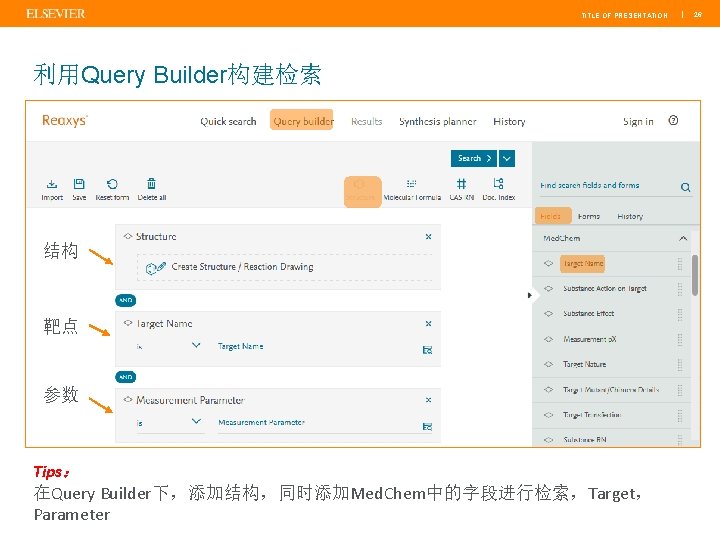Remove the Structure query block

[x=428, y=236]
